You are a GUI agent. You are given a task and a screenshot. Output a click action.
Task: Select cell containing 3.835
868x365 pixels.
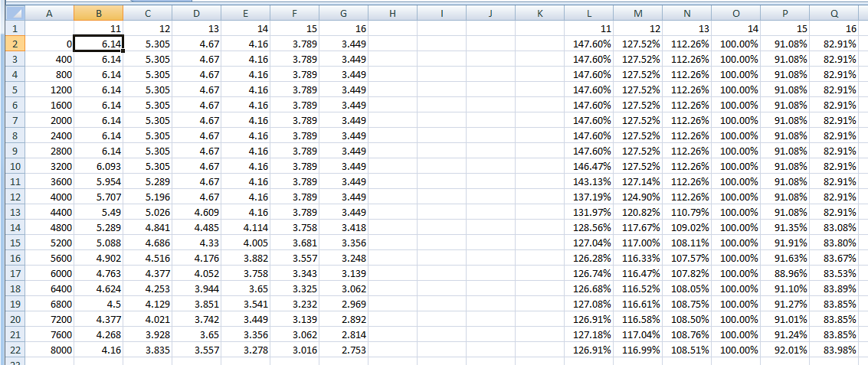coord(147,350)
